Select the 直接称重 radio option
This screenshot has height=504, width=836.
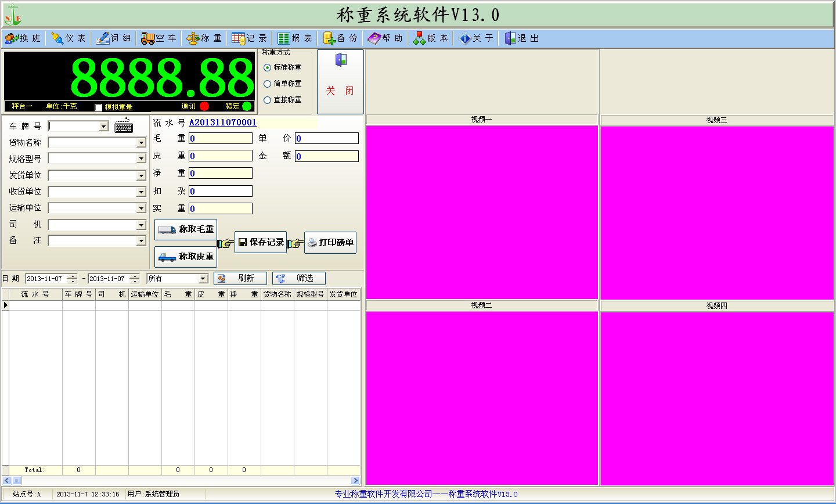pos(268,100)
